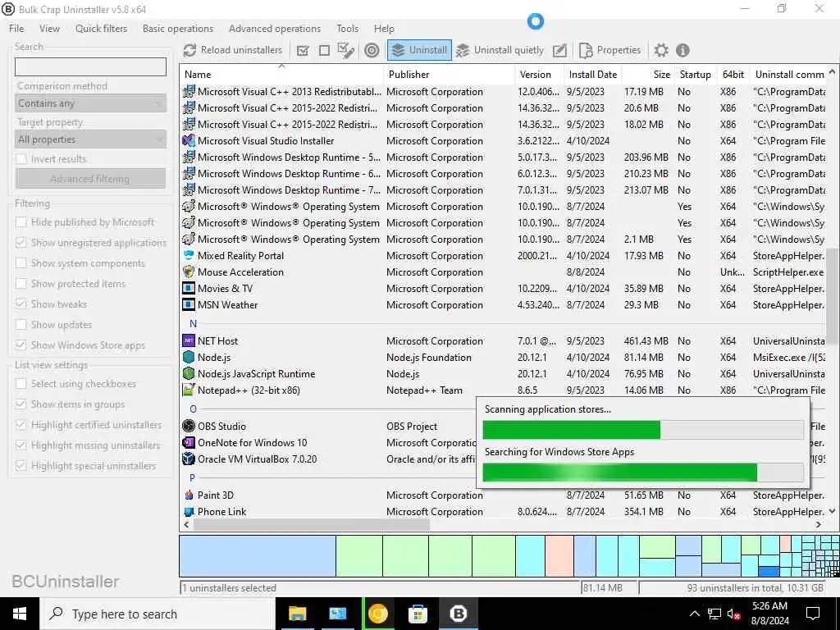The width and height of the screenshot is (840, 630).
Task: Collapse the P group header
Action: point(192,478)
